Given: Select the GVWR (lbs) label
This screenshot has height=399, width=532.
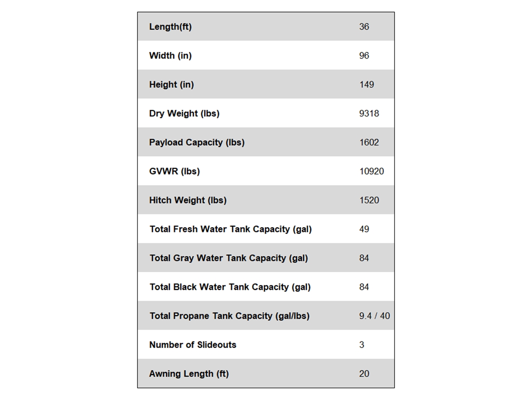Looking at the screenshot, I should (x=174, y=171).
